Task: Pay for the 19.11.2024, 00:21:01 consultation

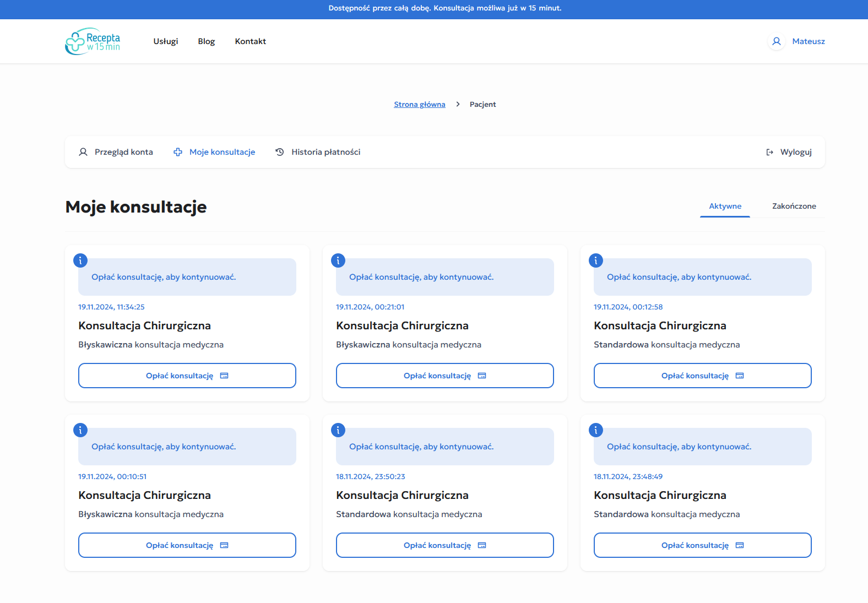Action: [x=444, y=376]
